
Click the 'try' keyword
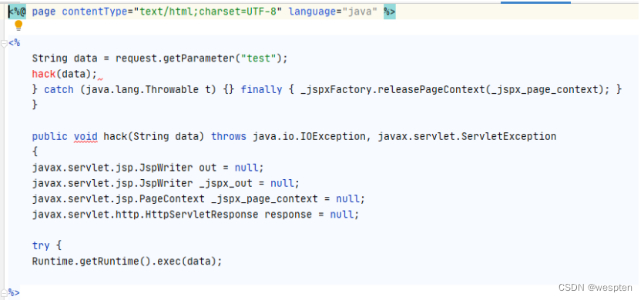point(41,245)
